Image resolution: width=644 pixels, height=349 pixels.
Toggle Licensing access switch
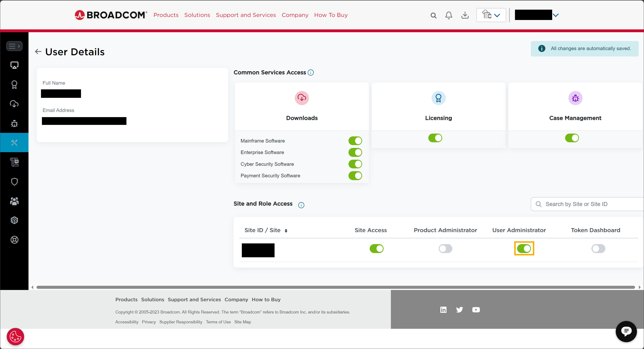[435, 138]
